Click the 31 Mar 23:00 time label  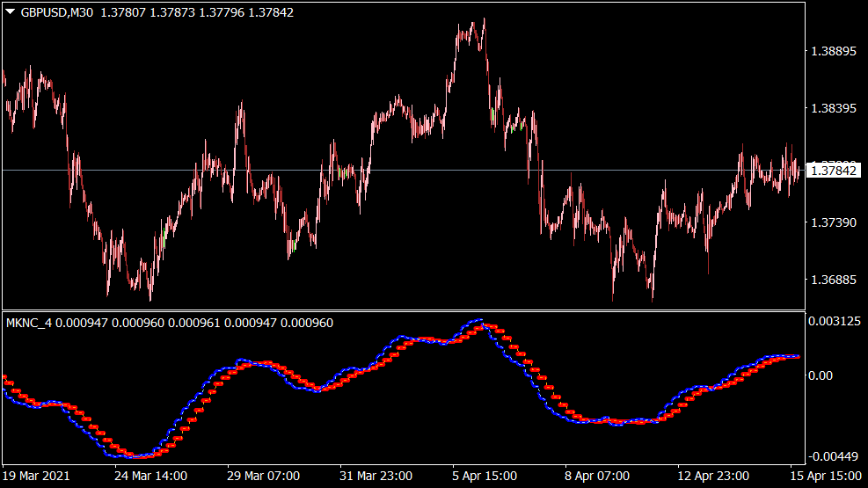click(x=376, y=476)
